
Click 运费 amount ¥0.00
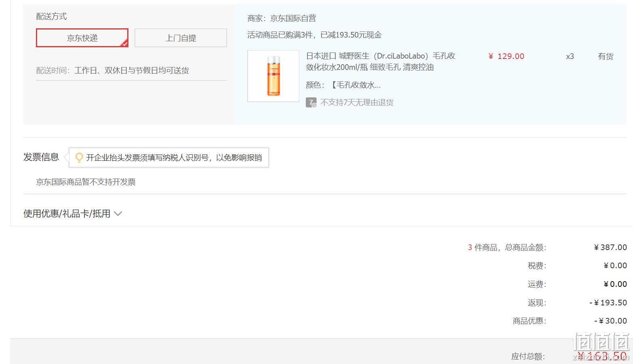click(x=615, y=284)
